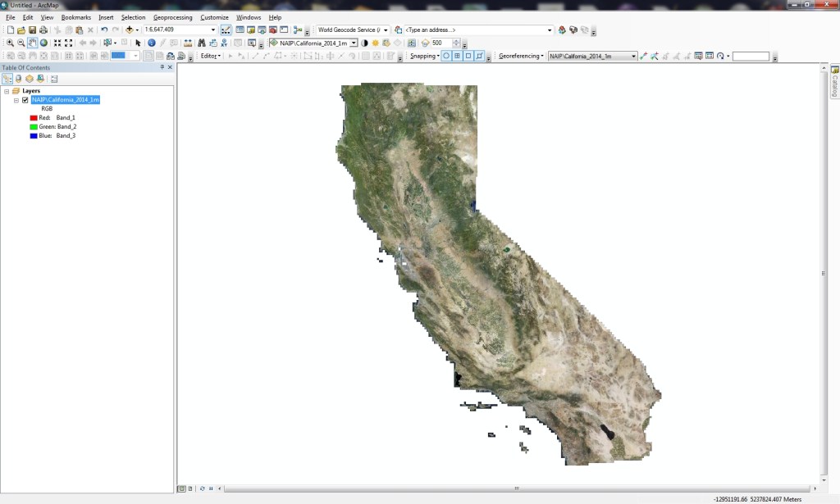Image resolution: width=840 pixels, height=504 pixels.
Task: Open the map scale dropdown
Action: (x=213, y=30)
